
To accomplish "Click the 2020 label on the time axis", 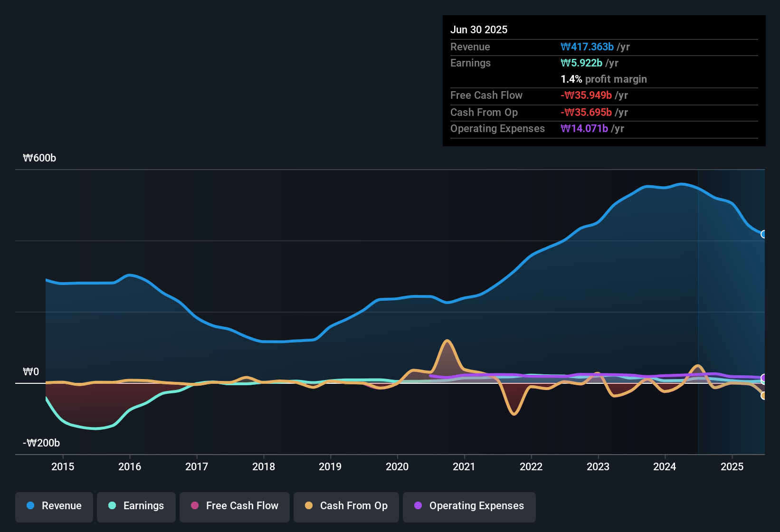I will coord(398,467).
